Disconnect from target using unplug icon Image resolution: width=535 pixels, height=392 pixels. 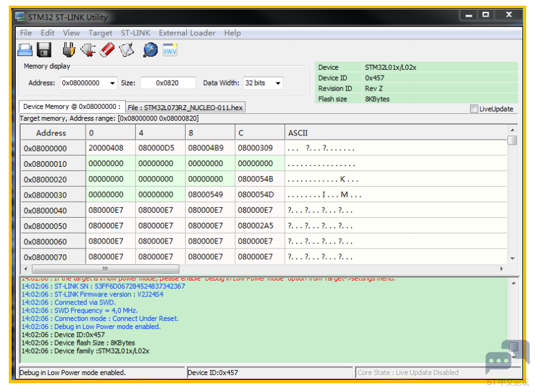click(x=88, y=50)
